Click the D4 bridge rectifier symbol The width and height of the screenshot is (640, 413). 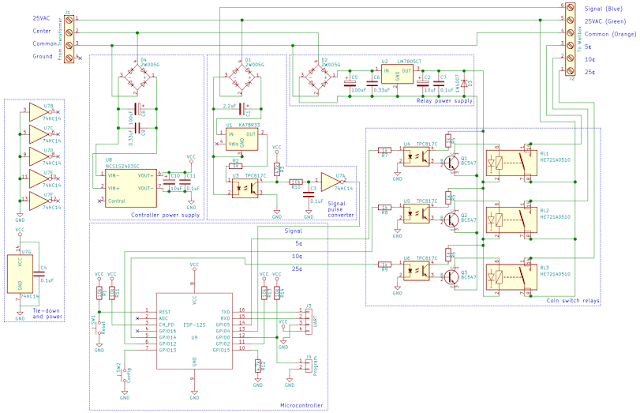(137, 77)
